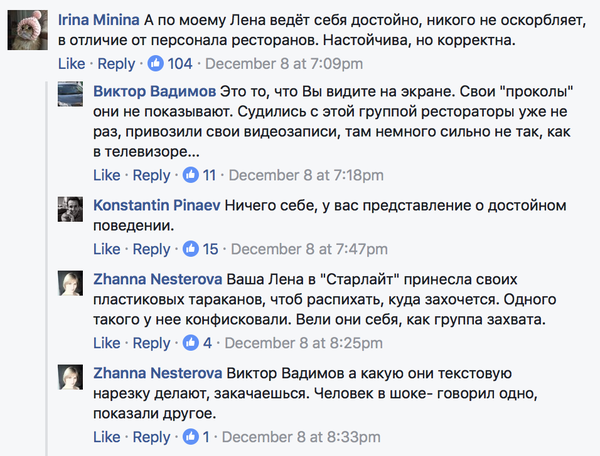
Task: Click like reaction icon showing 104 likes
Action: pyautogui.click(x=156, y=64)
